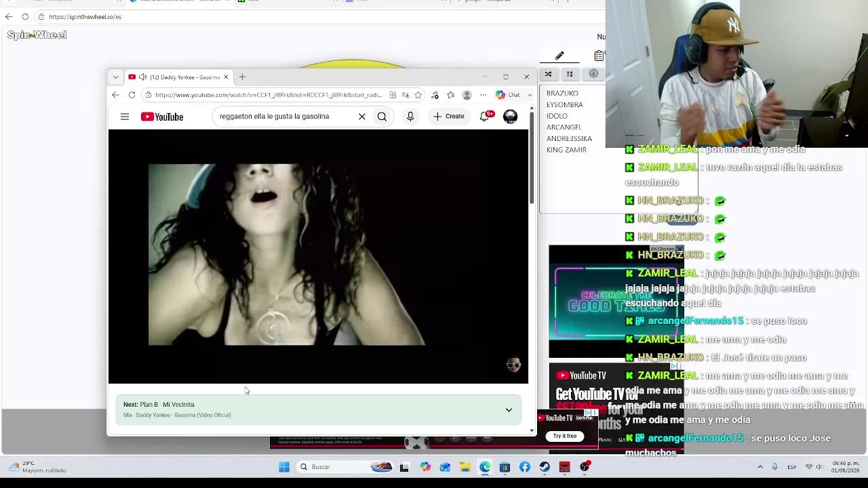
Task: Submit the YouTube search with magnifier button
Action: click(382, 117)
